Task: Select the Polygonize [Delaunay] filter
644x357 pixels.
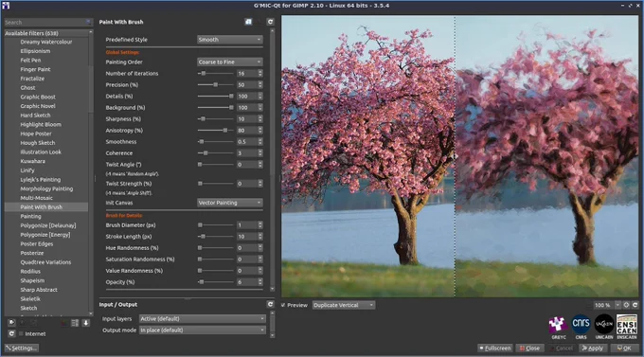Action: [48, 225]
